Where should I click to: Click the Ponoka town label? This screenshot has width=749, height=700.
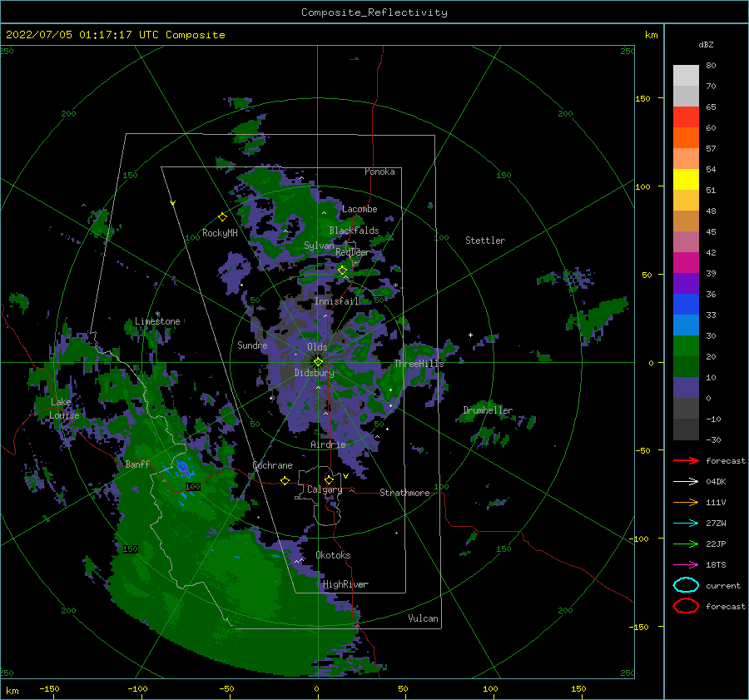click(379, 171)
